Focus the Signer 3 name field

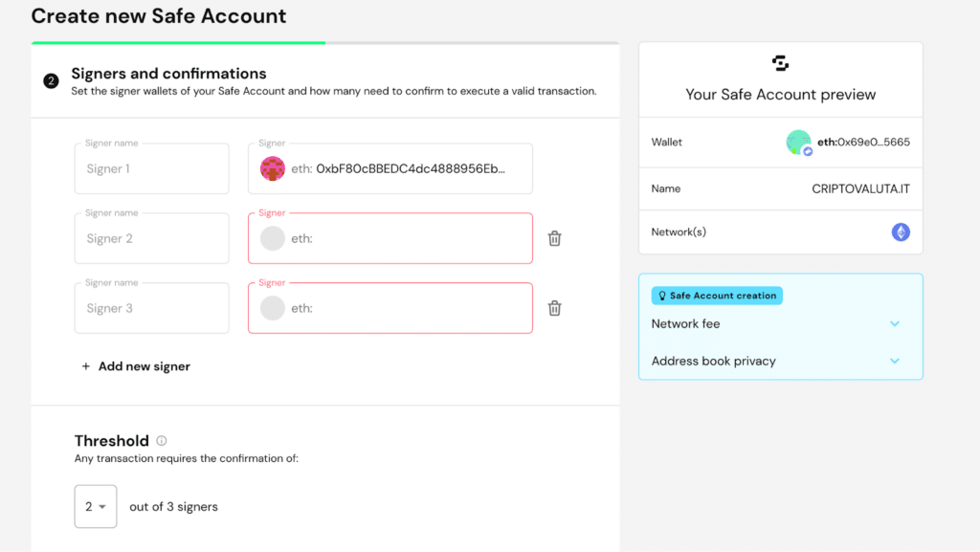point(152,308)
